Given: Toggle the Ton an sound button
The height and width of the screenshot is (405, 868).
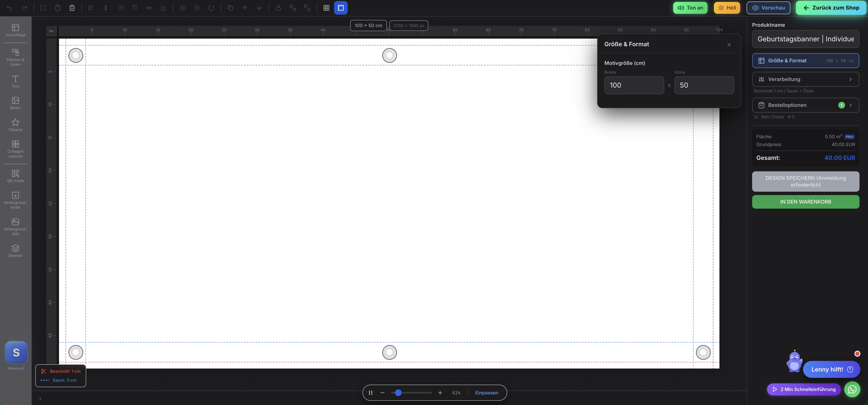Looking at the screenshot, I should pos(690,7).
